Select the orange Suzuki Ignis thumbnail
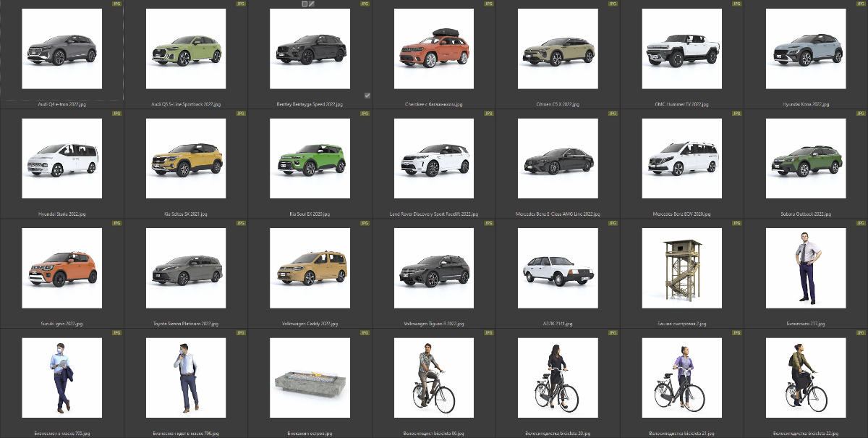868x438 pixels. [x=61, y=268]
